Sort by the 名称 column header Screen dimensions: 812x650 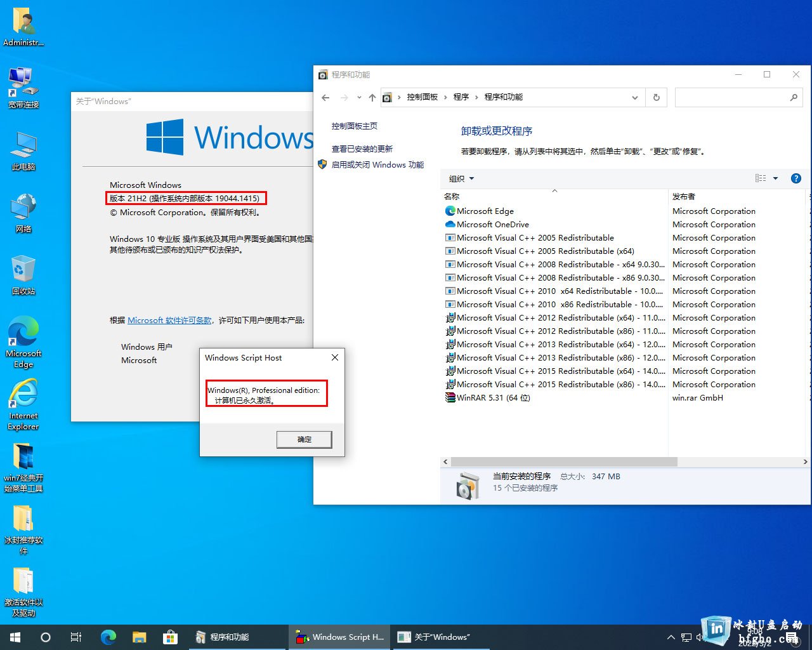click(554, 196)
